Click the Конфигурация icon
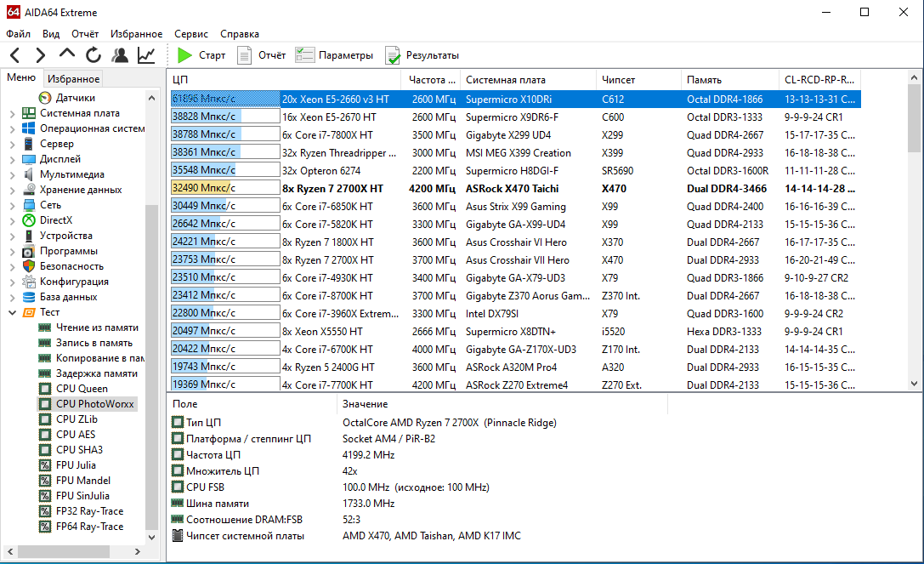The width and height of the screenshot is (924, 564). pyautogui.click(x=28, y=282)
